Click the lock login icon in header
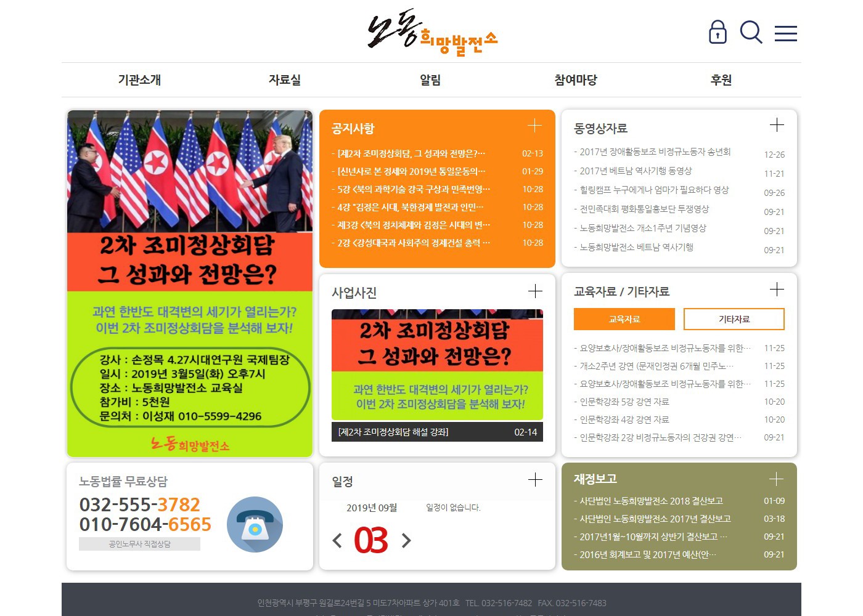 click(x=718, y=32)
